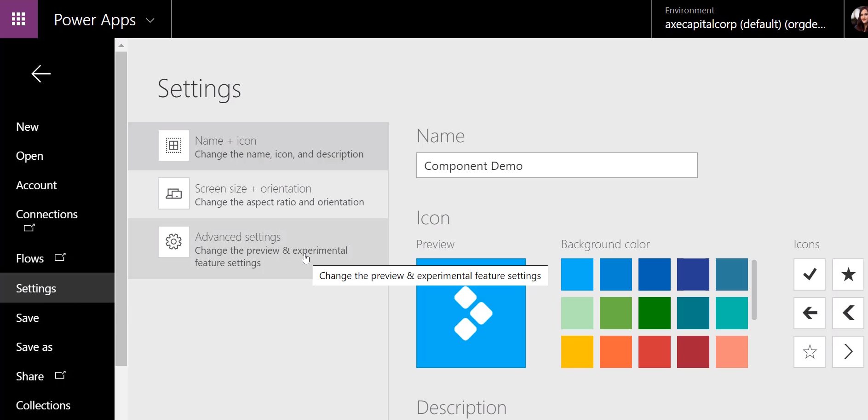Viewport: 868px width, 420px height.
Task: Click Save as in the left menu
Action: point(34,347)
